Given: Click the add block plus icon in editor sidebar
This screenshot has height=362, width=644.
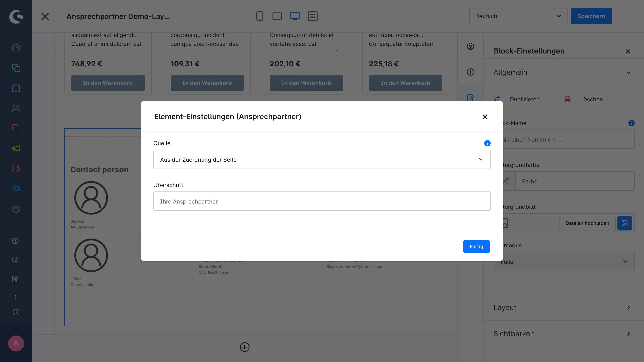Looking at the screenshot, I should pos(470,72).
